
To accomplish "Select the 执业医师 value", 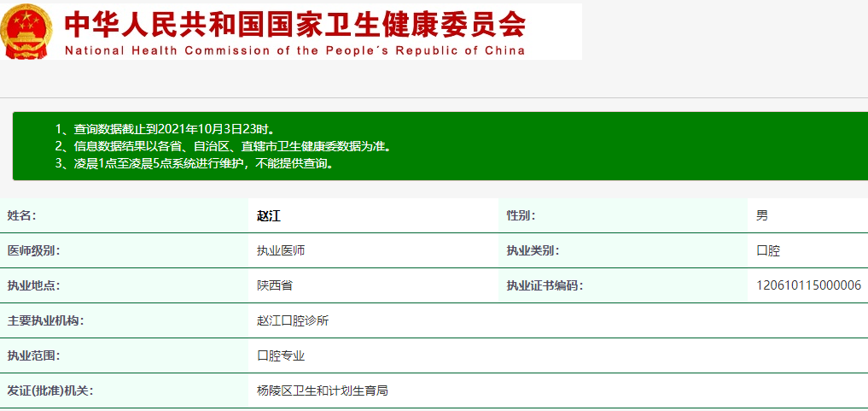I will [281, 251].
